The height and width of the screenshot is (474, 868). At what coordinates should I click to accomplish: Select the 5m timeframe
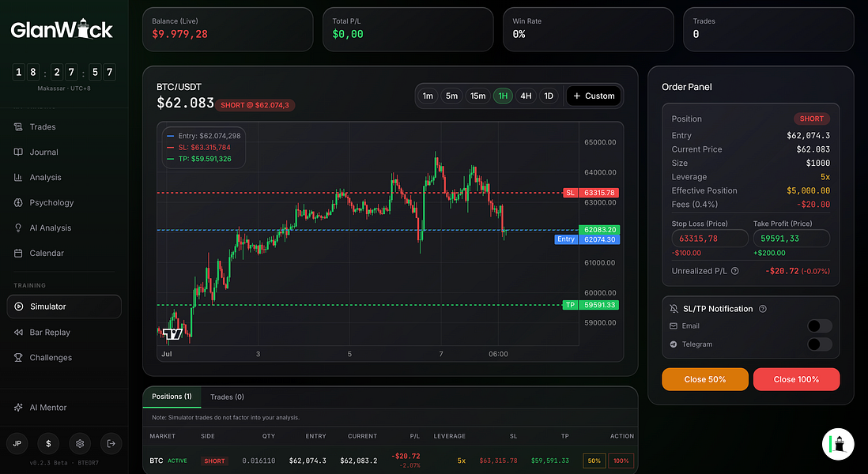[x=451, y=96]
